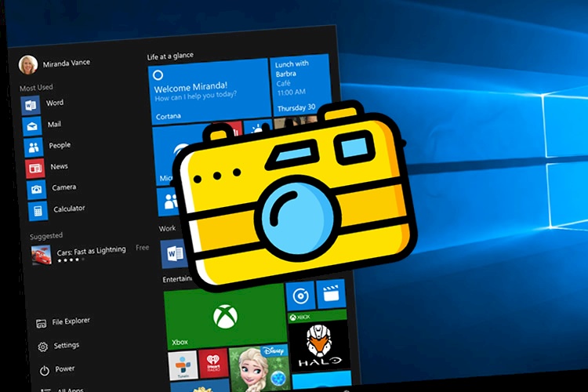
Task: Click the Work group header
Action: click(167, 228)
